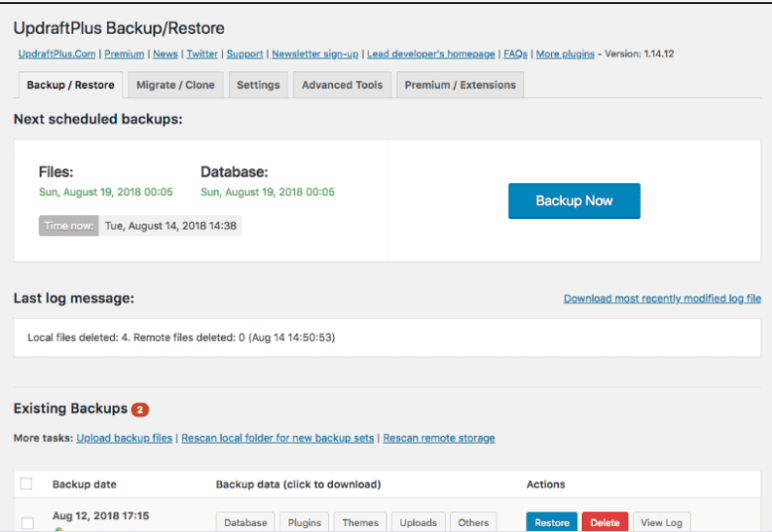
Task: Click the 'Local files deleted: 4' log message
Action: [x=181, y=338]
